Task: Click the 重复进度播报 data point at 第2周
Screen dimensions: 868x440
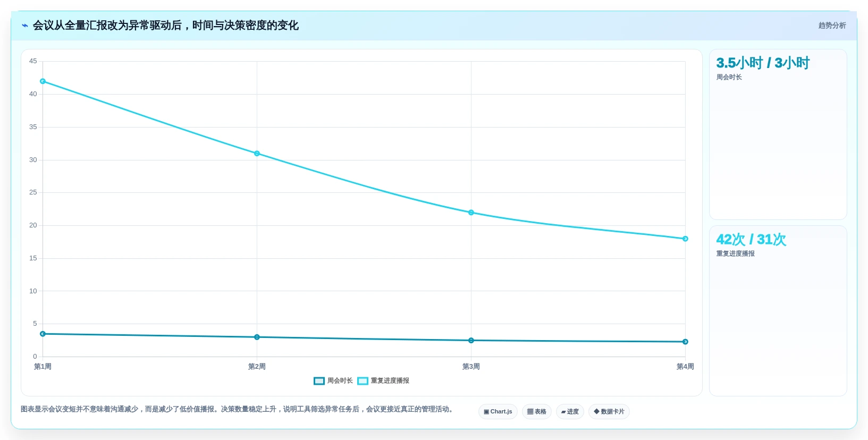Action: [257, 154]
